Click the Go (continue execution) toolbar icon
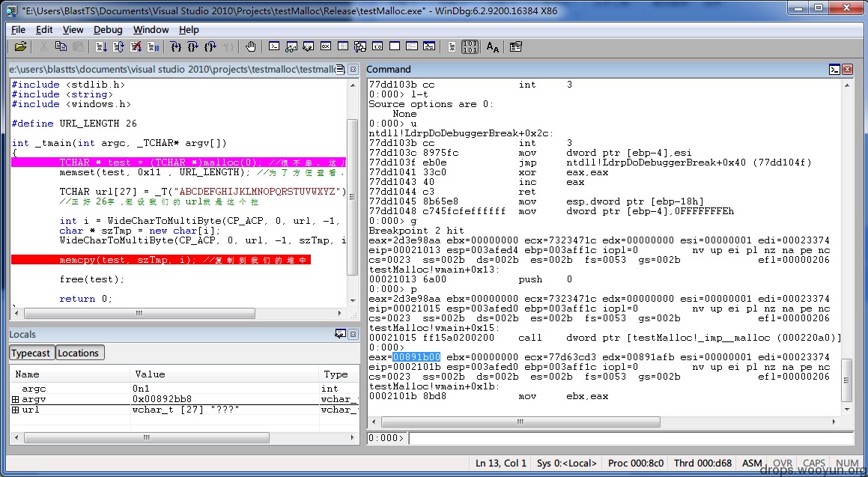Viewport: 868px width, 477px height. tap(101, 47)
